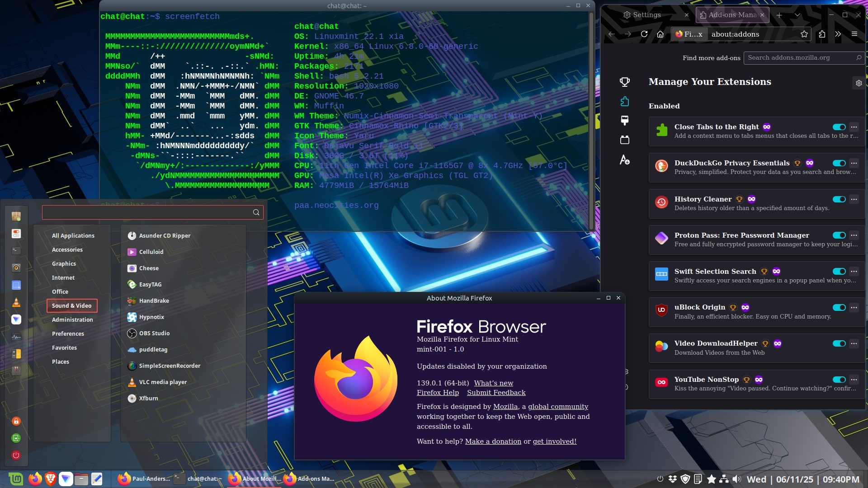The image size is (868, 488).
Task: Open more options for History Cleaner
Action: pyautogui.click(x=854, y=199)
